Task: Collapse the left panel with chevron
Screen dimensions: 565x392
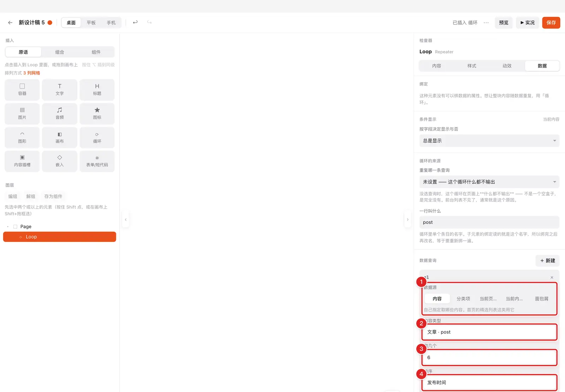Action: 126,219
